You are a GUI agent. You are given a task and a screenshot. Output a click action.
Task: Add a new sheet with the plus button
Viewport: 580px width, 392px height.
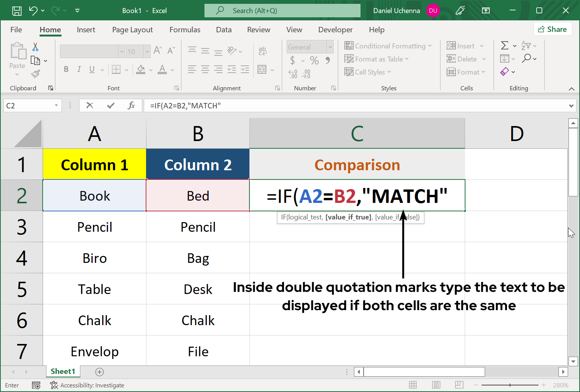click(x=100, y=372)
